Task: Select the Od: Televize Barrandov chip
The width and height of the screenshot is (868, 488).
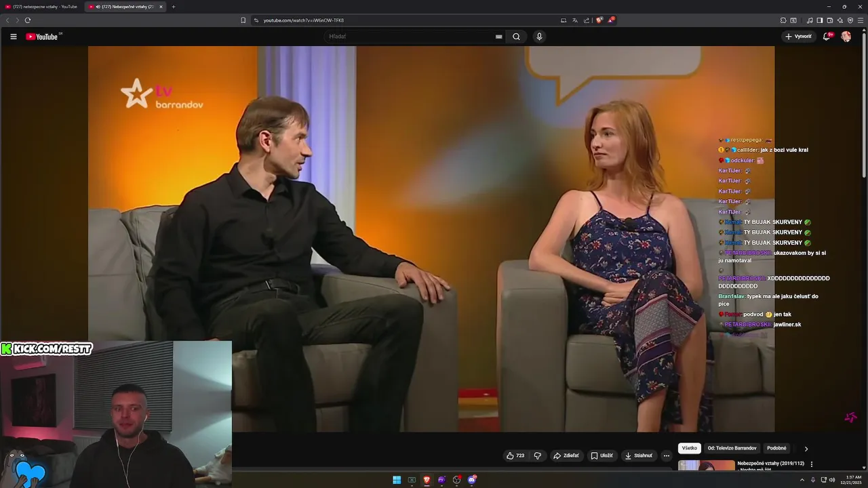Action: (732, 448)
